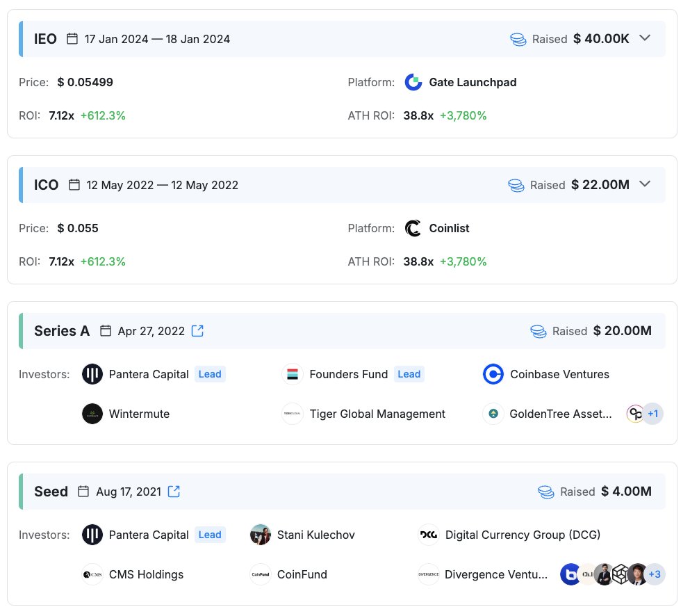This screenshot has width=690, height=616.
Task: Open Divergence Ventures investor page
Action: tap(496, 574)
